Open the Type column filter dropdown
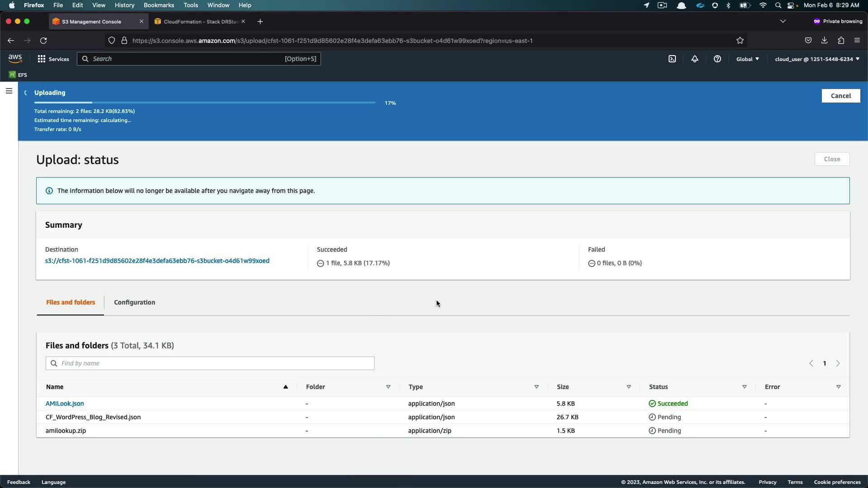The width and height of the screenshot is (868, 488). 537,387
